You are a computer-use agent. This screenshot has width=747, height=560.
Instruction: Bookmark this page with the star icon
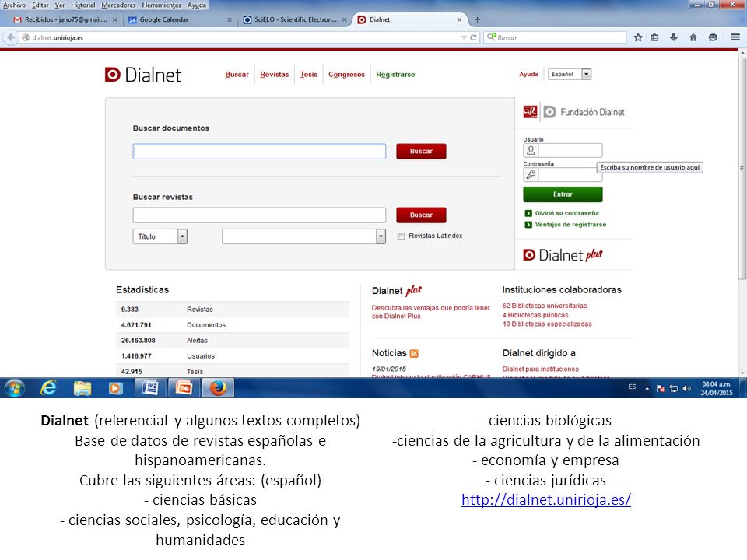pos(638,37)
